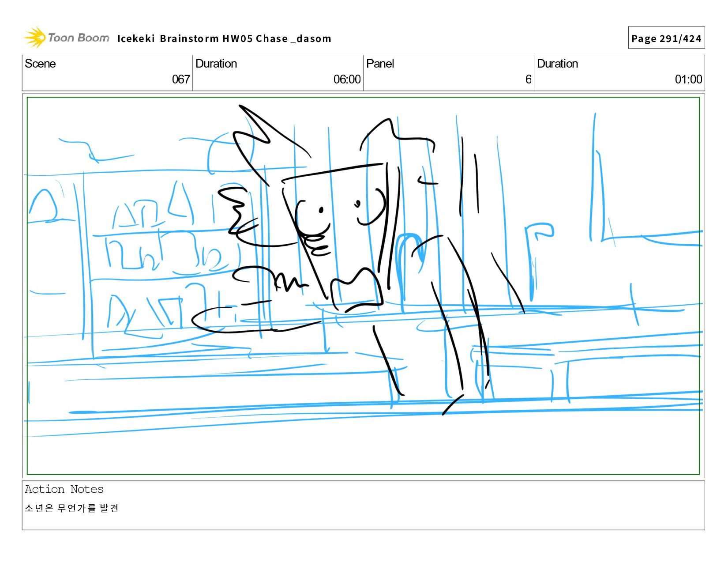Viewport: 728px width, 563px height.
Task: Select the Korean action note '소년은 무언가를 발견'
Action: 71,508
